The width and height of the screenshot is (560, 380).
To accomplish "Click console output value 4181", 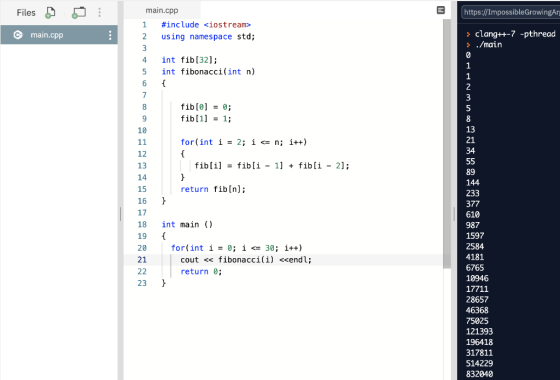I will coord(475,257).
